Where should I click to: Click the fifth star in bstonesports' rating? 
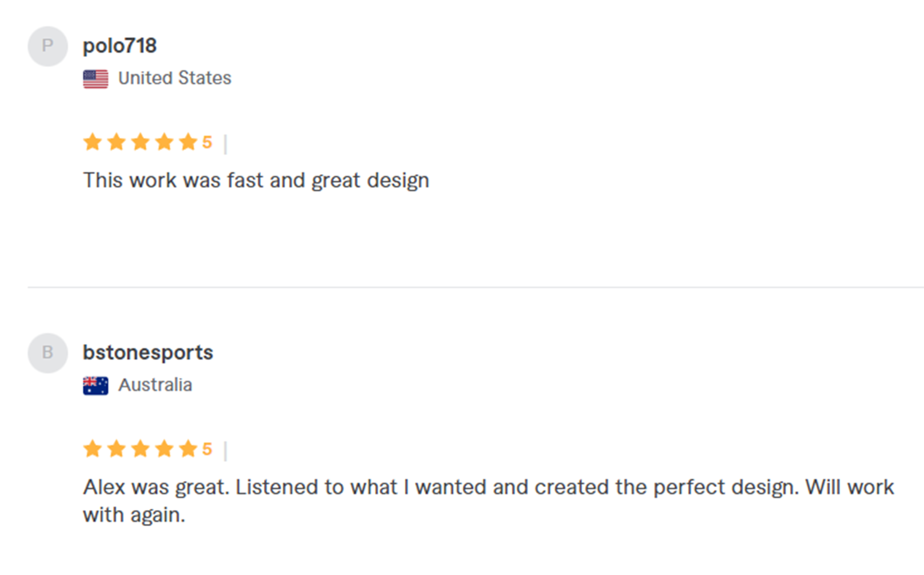point(188,449)
